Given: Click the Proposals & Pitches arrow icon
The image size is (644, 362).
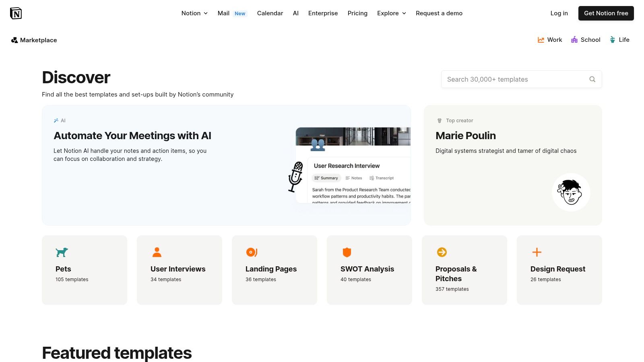Looking at the screenshot, I should coord(442,252).
